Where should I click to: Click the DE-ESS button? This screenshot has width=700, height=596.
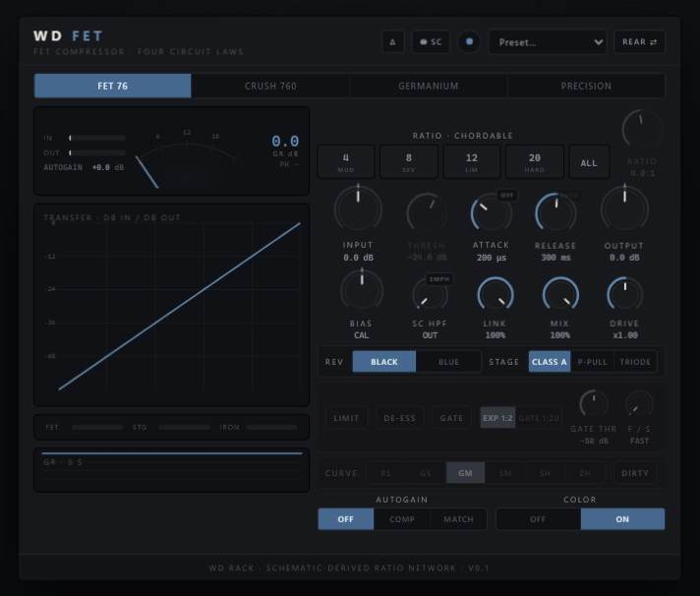[x=399, y=418]
